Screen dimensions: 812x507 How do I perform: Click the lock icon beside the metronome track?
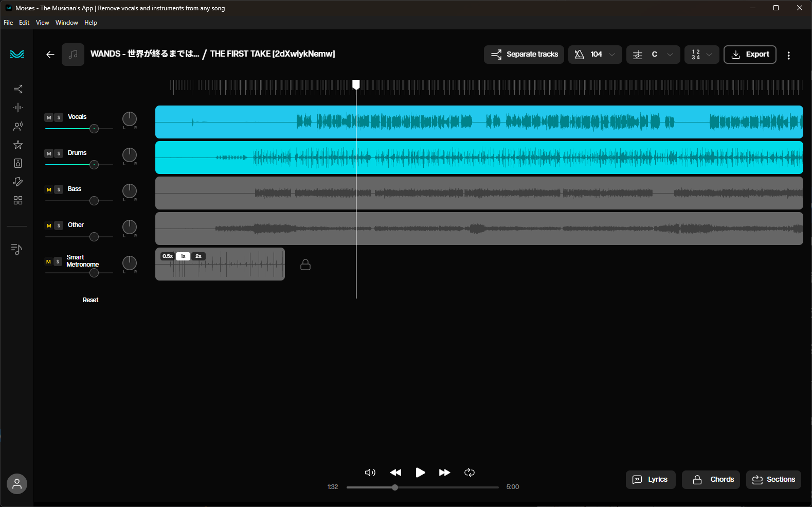[x=305, y=265]
